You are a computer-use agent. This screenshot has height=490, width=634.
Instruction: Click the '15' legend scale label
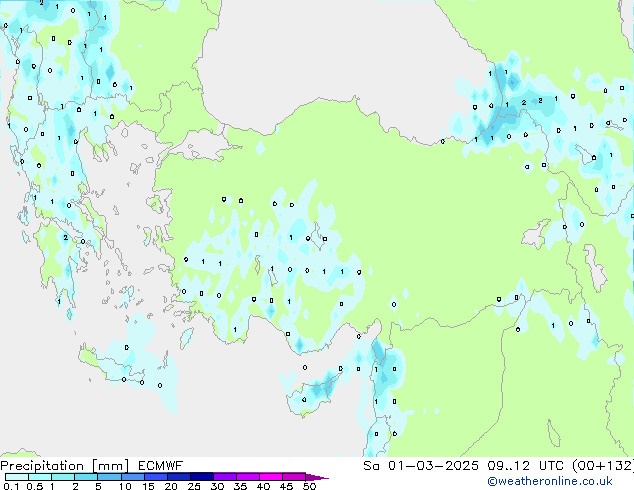[x=148, y=486]
